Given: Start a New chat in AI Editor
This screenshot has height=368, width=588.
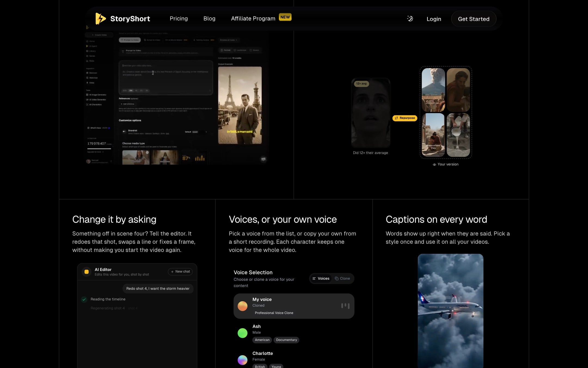Looking at the screenshot, I should coord(180,272).
